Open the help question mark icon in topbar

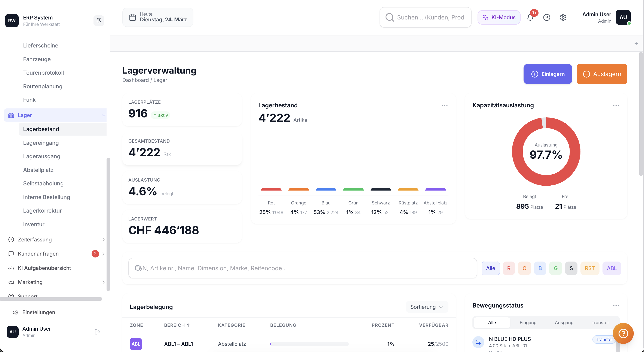(547, 17)
